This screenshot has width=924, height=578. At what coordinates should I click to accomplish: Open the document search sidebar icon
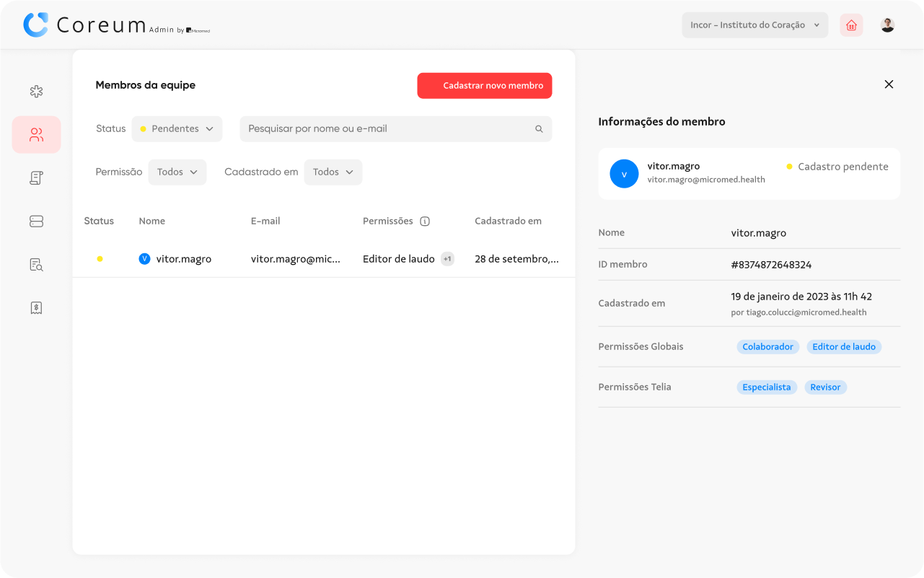(36, 265)
